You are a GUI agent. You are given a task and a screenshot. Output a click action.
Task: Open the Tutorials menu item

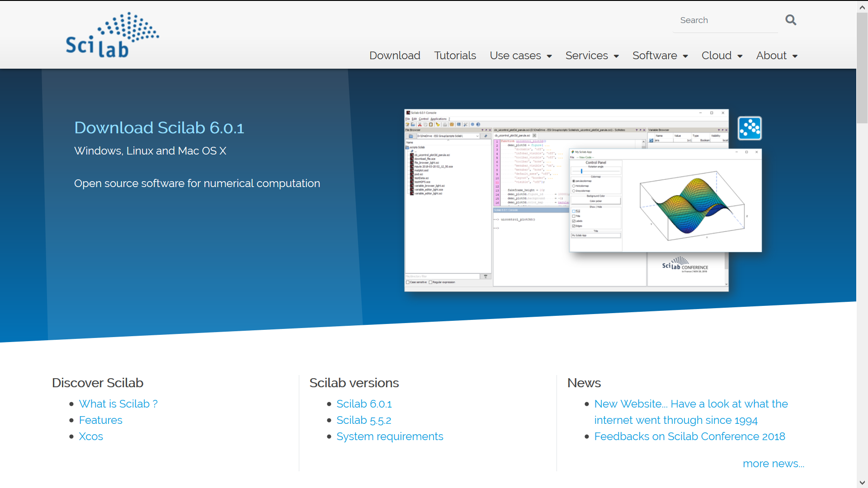455,56
